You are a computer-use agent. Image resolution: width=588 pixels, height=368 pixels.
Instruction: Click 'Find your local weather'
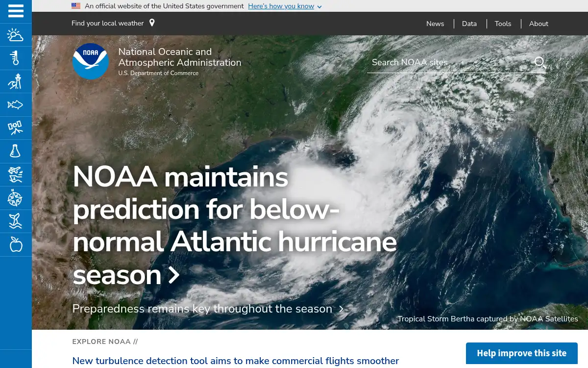(108, 23)
